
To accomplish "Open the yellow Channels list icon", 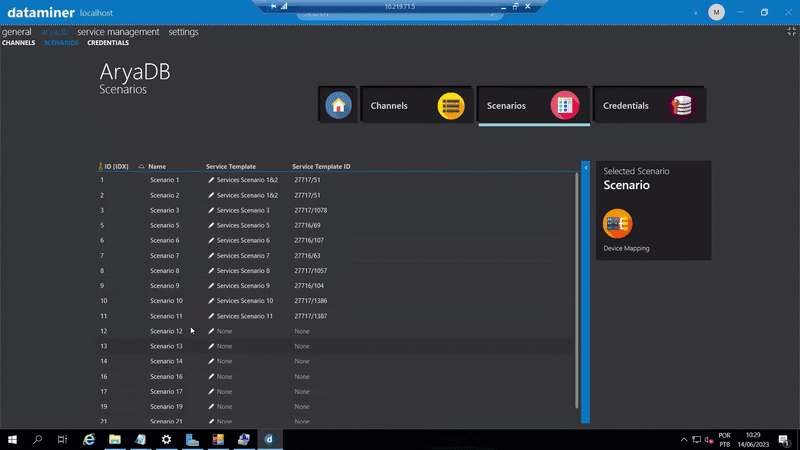I will tap(451, 106).
